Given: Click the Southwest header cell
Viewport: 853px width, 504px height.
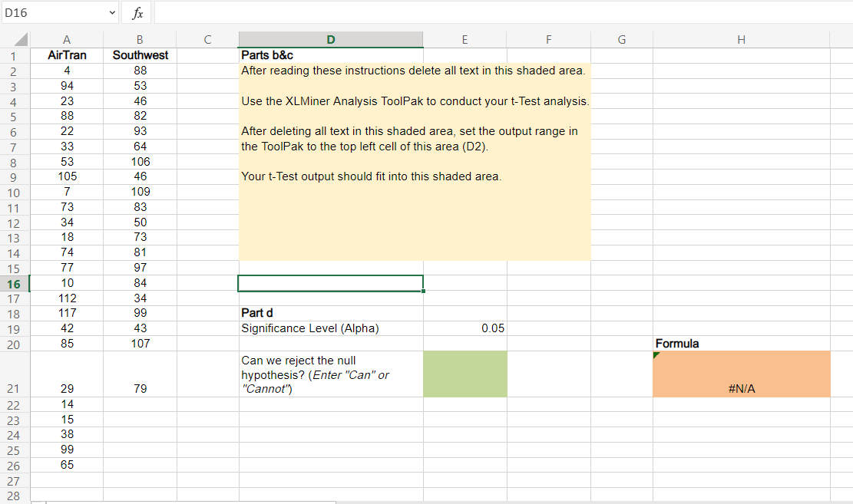Looking at the screenshot, I should pyautogui.click(x=140, y=55).
